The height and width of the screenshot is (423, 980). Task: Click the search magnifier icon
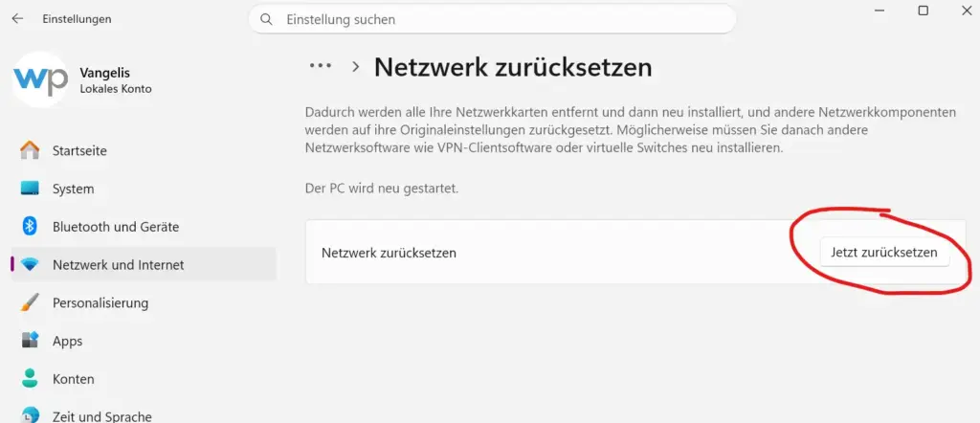pyautogui.click(x=266, y=19)
